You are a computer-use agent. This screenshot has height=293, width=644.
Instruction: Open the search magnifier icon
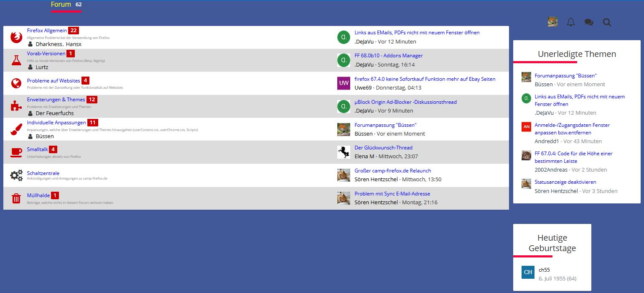(607, 22)
